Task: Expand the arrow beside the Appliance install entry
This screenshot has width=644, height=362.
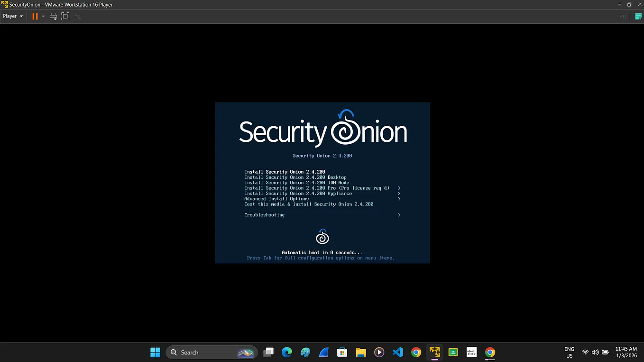Action: (399, 194)
